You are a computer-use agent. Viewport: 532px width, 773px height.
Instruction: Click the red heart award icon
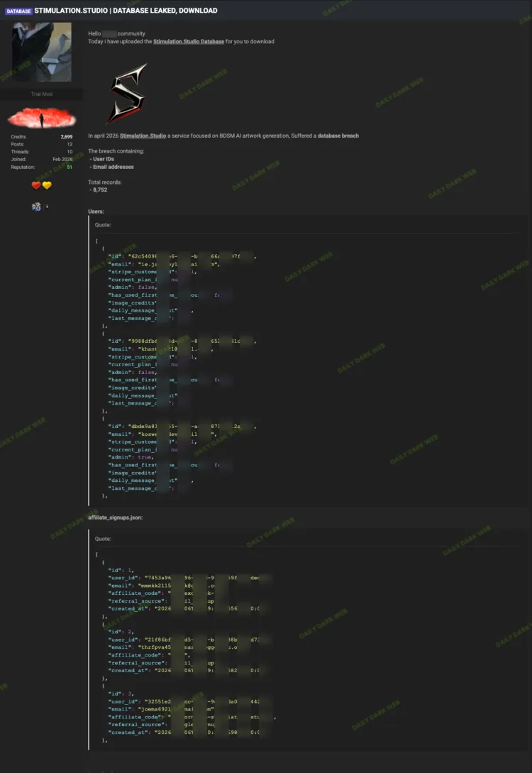pyautogui.click(x=36, y=185)
